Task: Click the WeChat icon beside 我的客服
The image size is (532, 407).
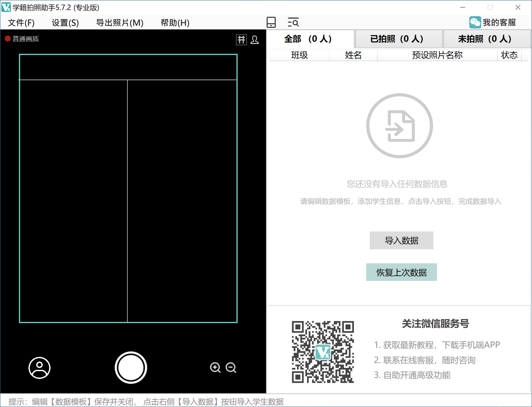Action: (475, 22)
